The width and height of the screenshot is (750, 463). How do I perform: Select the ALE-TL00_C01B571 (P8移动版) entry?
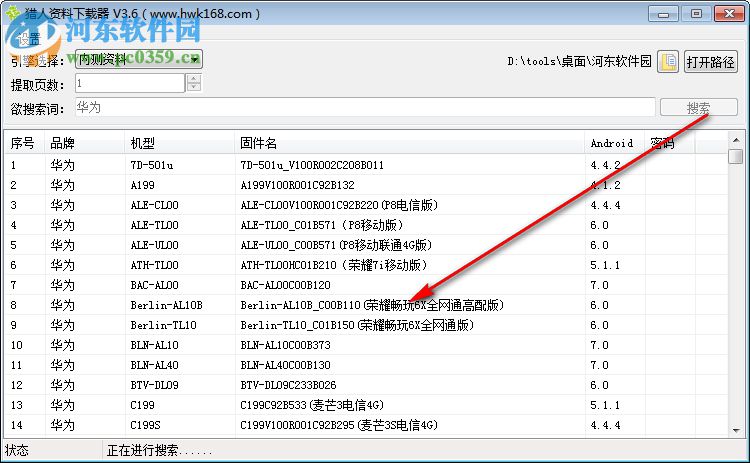[x=322, y=225]
